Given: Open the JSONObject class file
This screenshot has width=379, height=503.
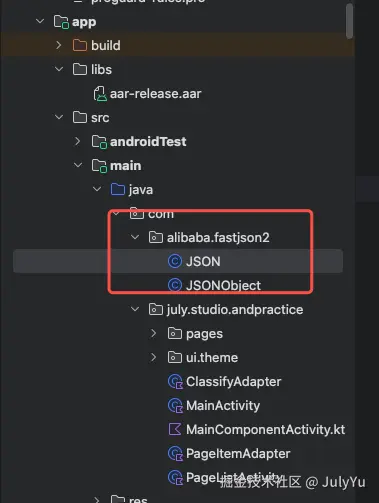Looking at the screenshot, I should [x=223, y=285].
